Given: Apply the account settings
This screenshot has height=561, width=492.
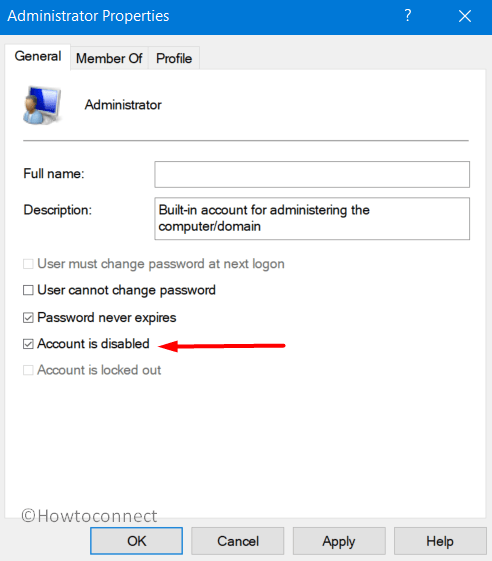Looking at the screenshot, I should 339,541.
